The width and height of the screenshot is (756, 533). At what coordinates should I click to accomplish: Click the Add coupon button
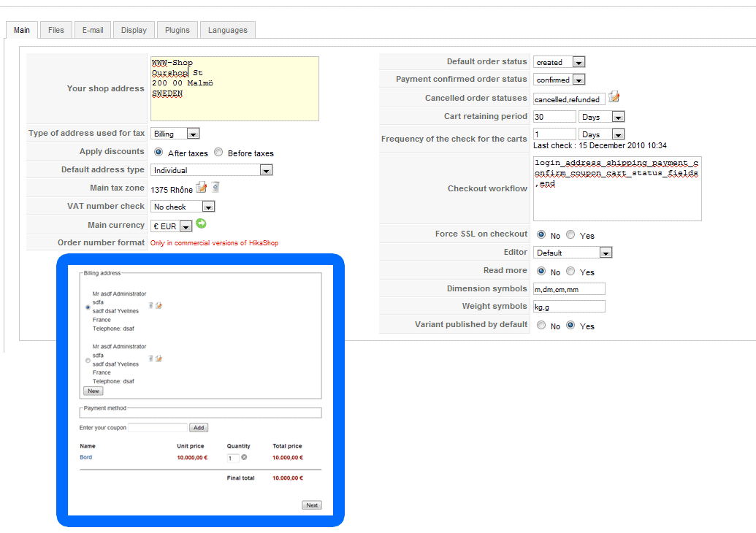(199, 427)
